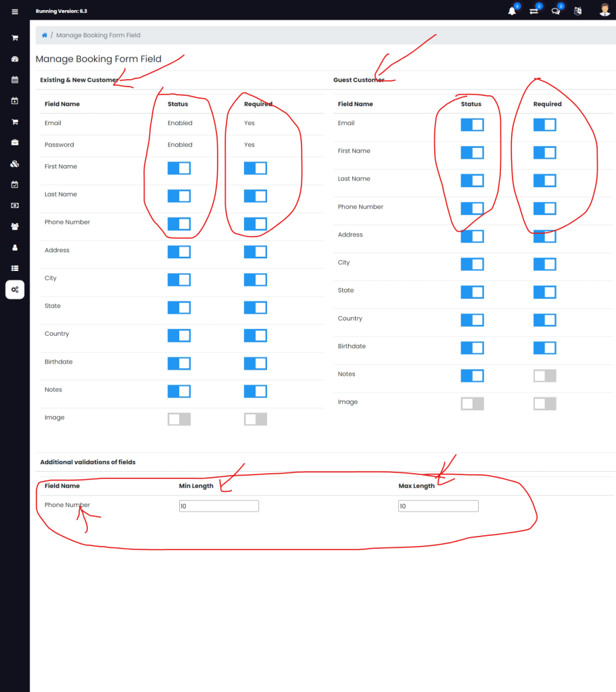The width and height of the screenshot is (616, 692).
Task: Click the Password row Enabled status text
Action: coord(180,145)
